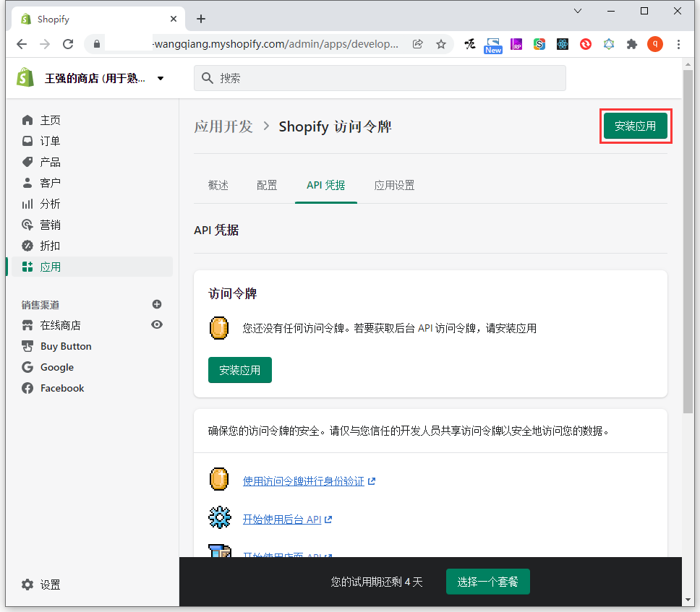The image size is (700, 612).
Task: View the online store using the eye icon
Action: [x=157, y=325]
